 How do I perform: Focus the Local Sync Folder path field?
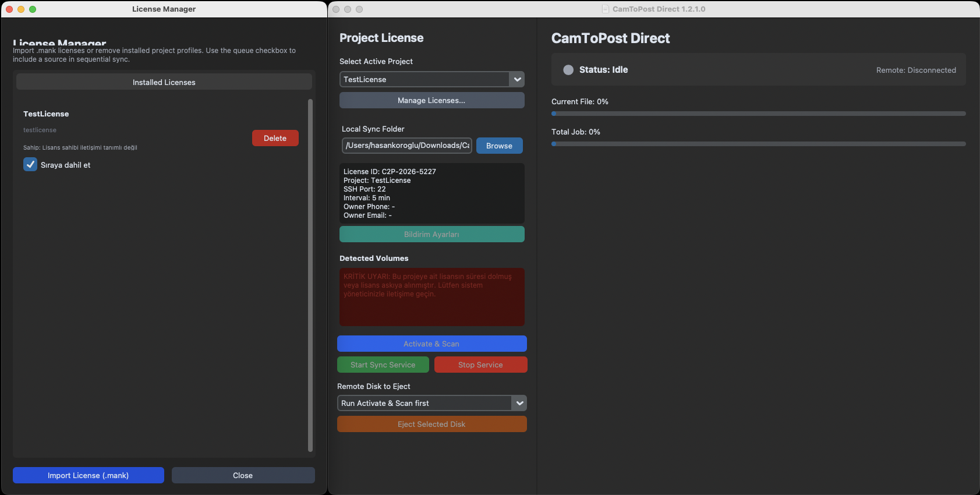407,146
